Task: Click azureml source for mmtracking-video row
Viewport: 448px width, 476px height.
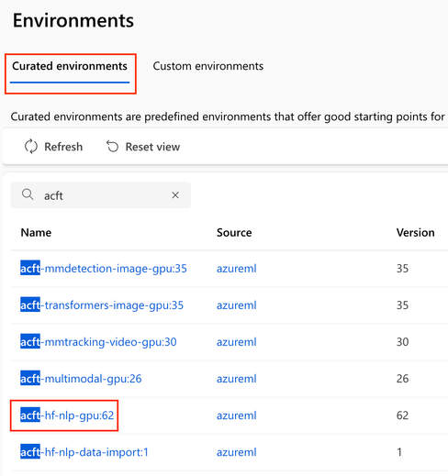Action: pos(237,342)
